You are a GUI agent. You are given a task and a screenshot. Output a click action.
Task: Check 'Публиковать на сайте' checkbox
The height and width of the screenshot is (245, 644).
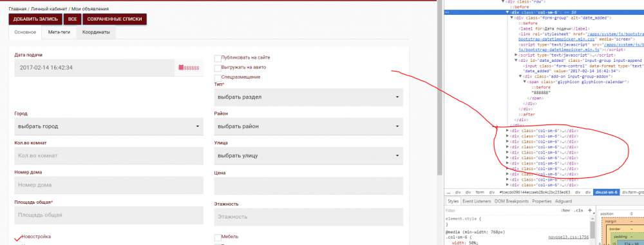pos(218,58)
